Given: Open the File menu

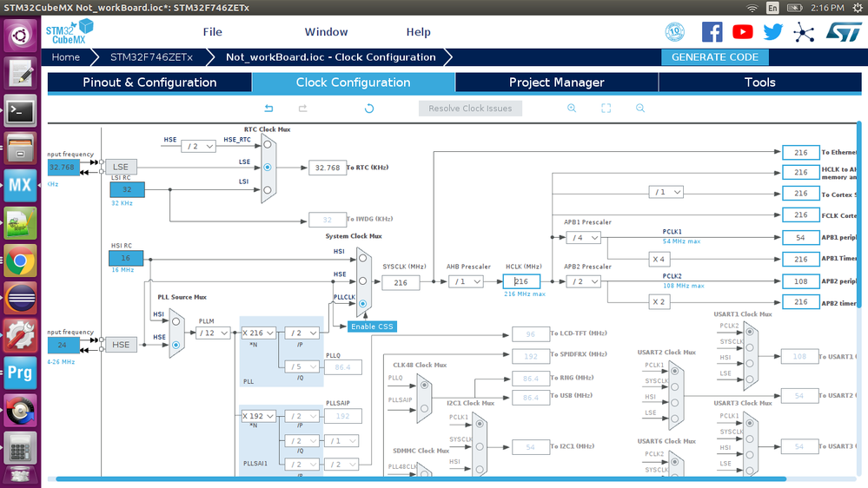Looking at the screenshot, I should tap(213, 32).
